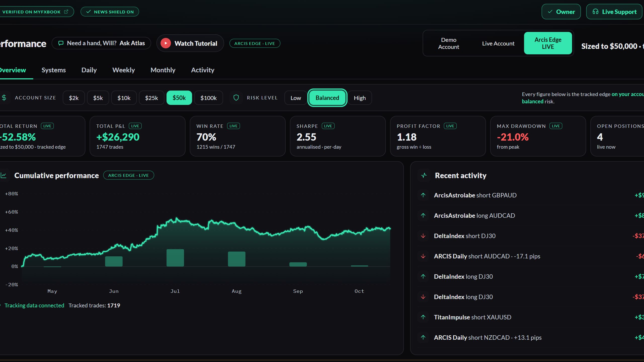Set risk level to Low
This screenshot has height=362, width=644.
click(x=296, y=98)
